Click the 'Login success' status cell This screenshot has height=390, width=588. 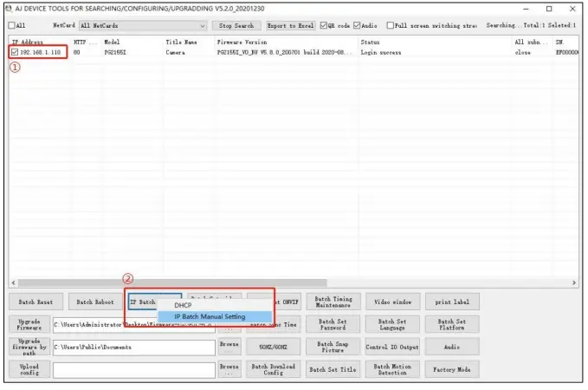click(x=381, y=53)
